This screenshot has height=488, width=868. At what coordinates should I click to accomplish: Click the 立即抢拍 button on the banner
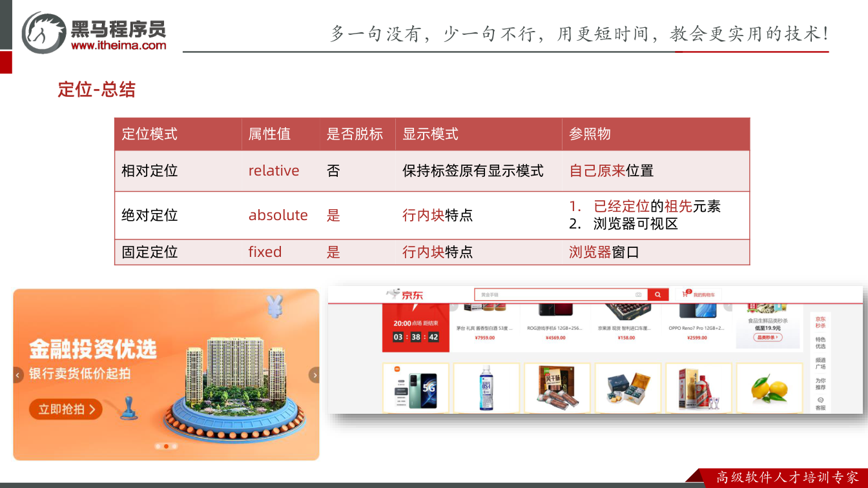tap(66, 409)
